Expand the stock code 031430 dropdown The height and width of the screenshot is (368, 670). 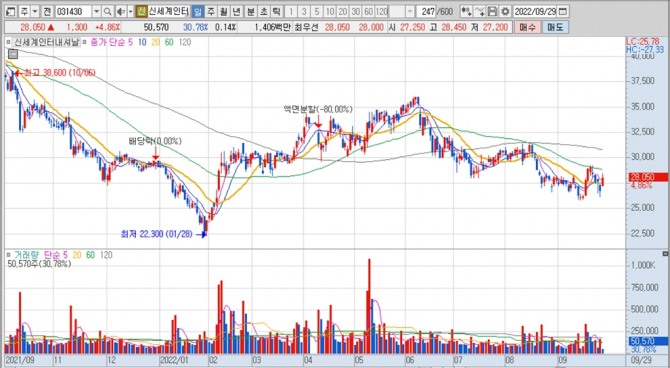[x=97, y=12]
